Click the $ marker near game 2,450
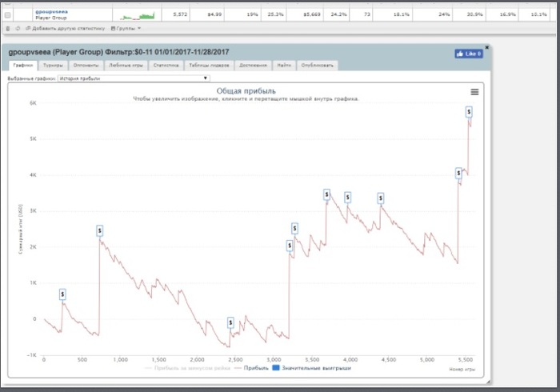Image resolution: width=560 pixels, height=392 pixels. click(230, 322)
